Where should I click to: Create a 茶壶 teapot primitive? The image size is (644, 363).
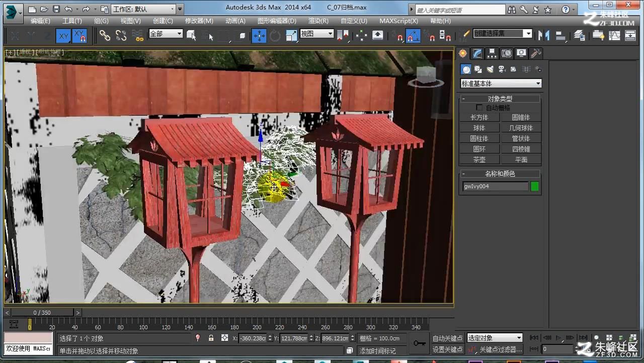click(x=479, y=160)
